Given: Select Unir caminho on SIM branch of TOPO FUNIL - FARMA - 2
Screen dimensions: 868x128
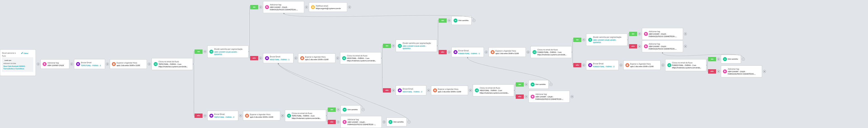Looking at the screenshot, I should coord(350,109).
